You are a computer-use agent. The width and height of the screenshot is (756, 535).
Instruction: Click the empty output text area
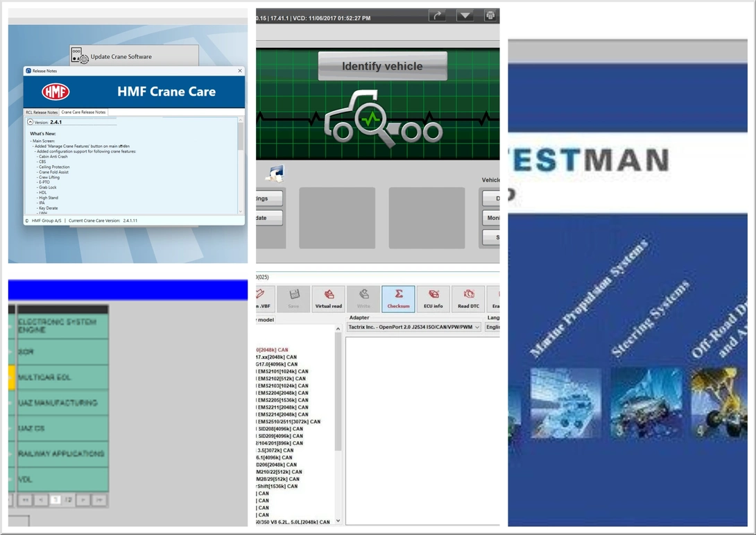(x=423, y=430)
